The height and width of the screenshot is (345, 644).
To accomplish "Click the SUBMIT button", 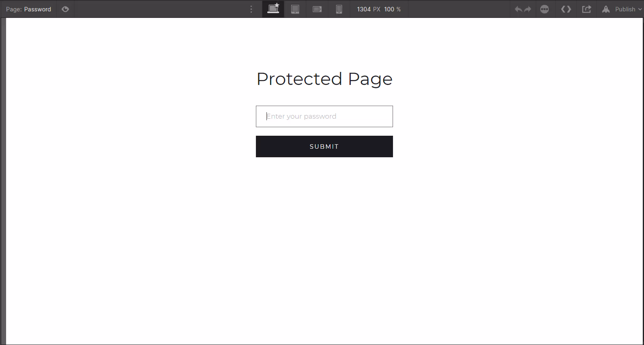I will (x=324, y=146).
